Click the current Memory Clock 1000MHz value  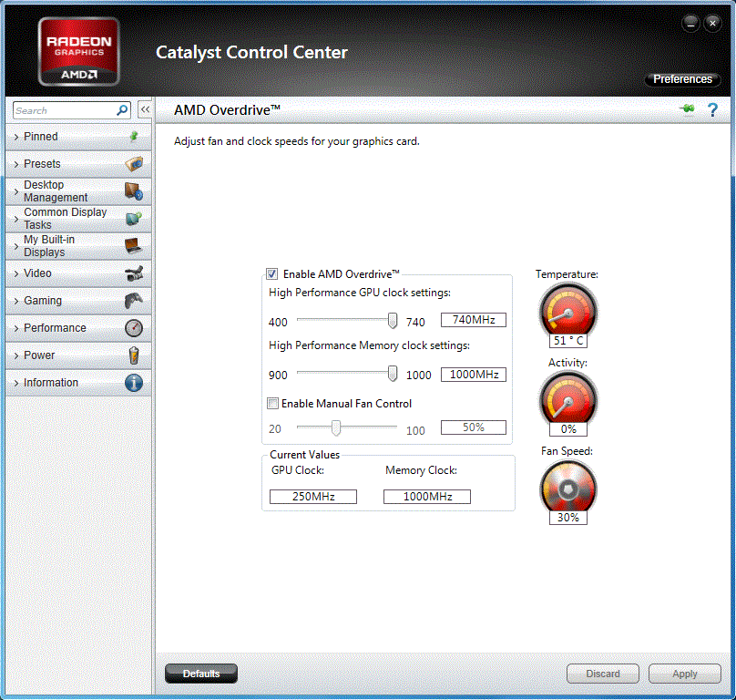[427, 497]
